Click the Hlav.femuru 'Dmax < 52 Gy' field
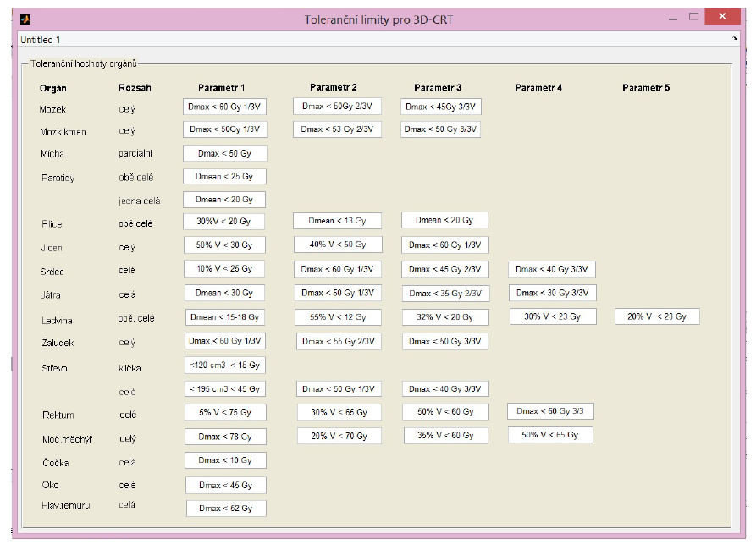 (225, 509)
